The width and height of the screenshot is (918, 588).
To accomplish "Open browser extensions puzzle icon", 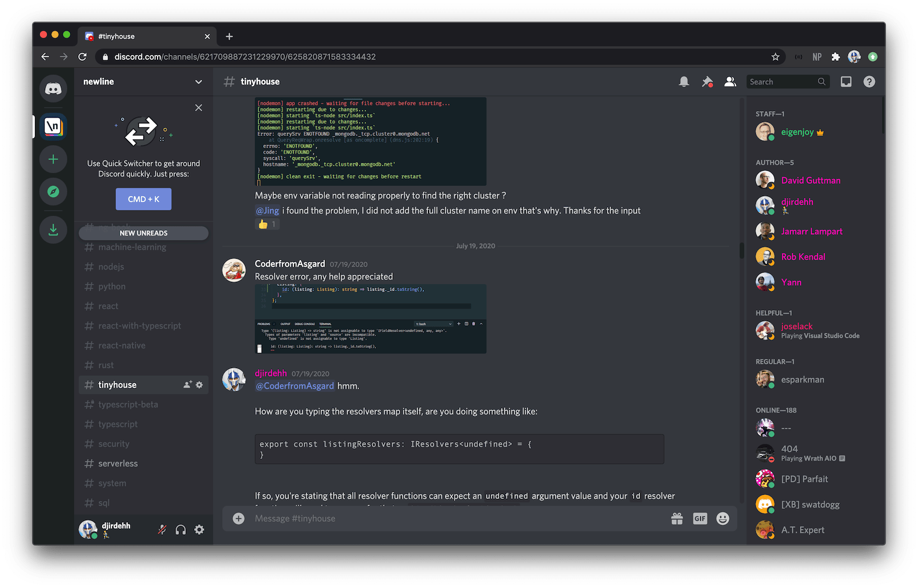I will [835, 57].
